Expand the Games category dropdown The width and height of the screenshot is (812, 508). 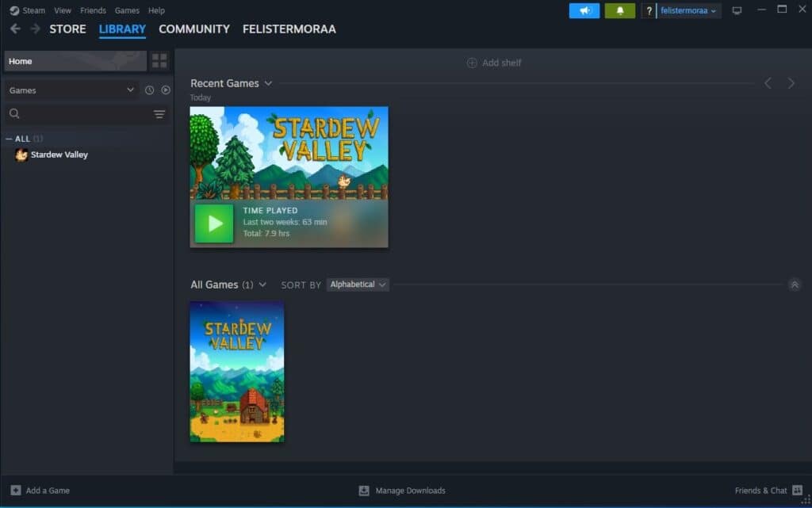pos(71,90)
